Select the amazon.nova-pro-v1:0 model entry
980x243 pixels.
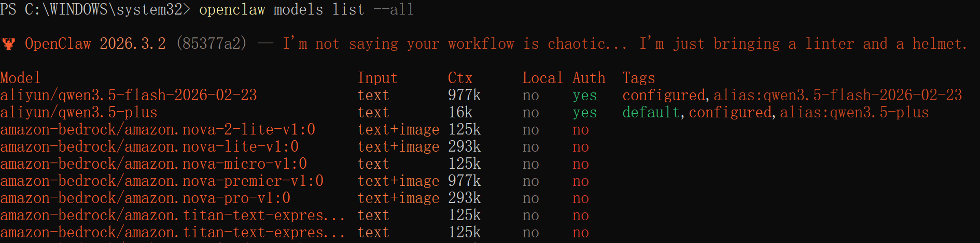[145, 198]
